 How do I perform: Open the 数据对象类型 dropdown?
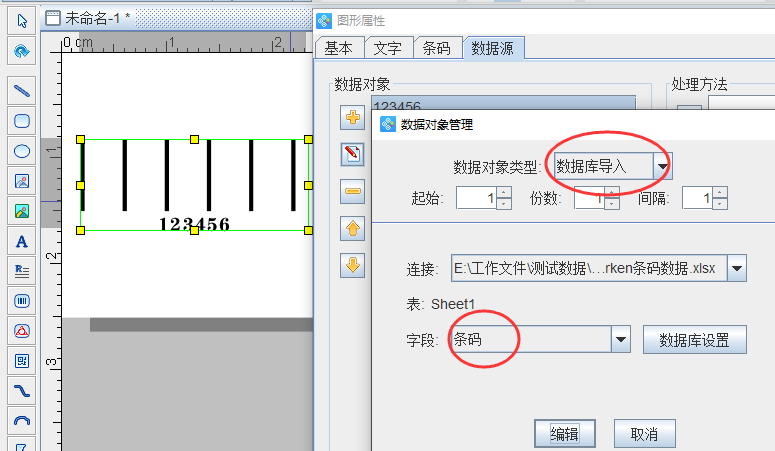pos(662,166)
